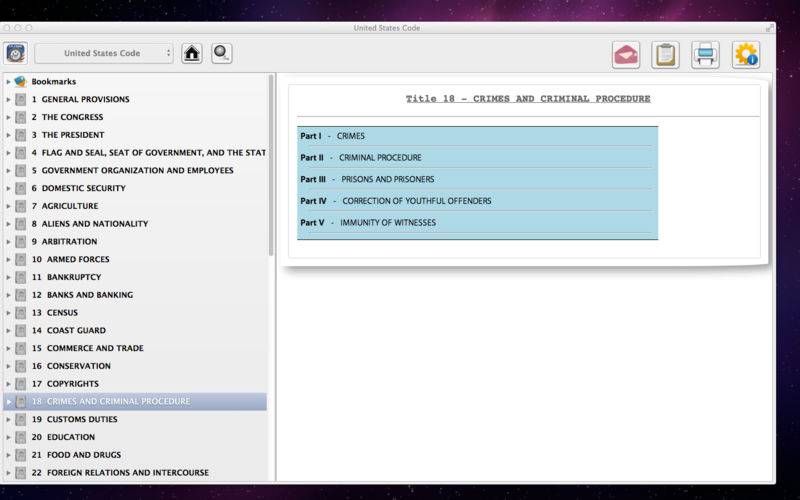Expand title 22 Foreign Relations and Intercourse
Screen dimensions: 800x500
pos(8,473)
